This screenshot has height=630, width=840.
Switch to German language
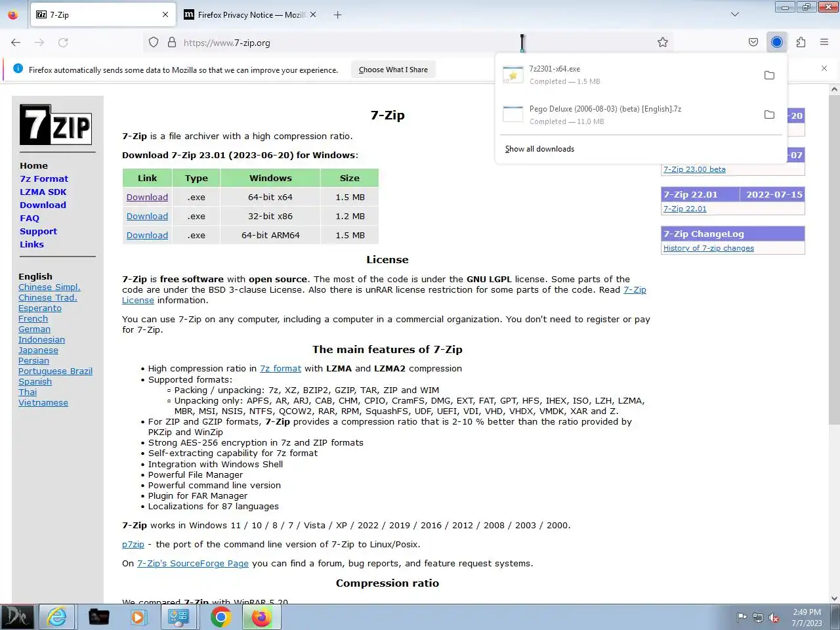[34, 329]
